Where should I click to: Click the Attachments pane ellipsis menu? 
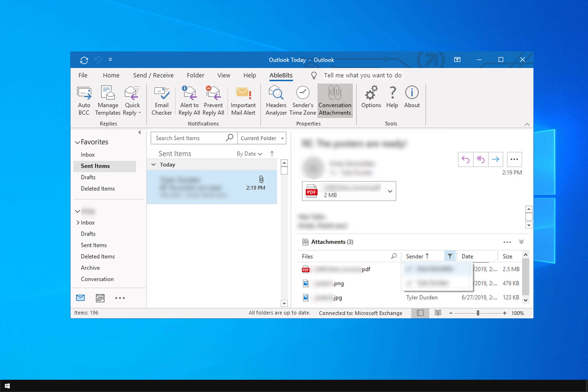507,242
